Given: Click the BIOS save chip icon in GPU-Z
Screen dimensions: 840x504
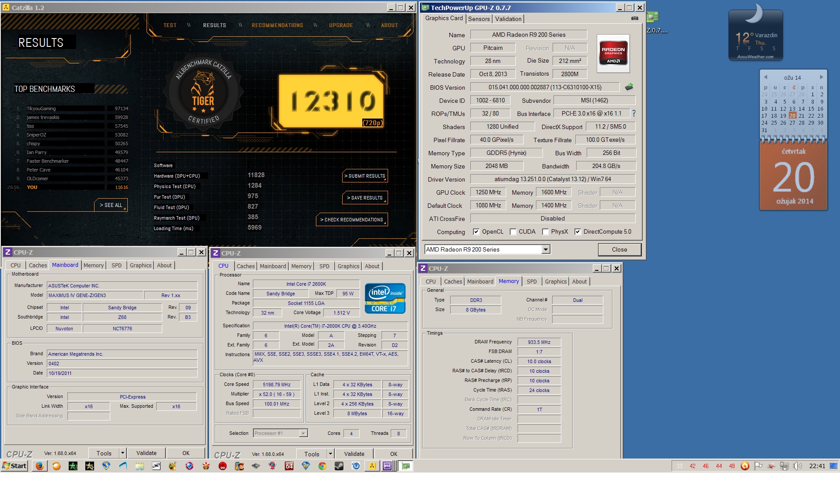Looking at the screenshot, I should point(629,87).
